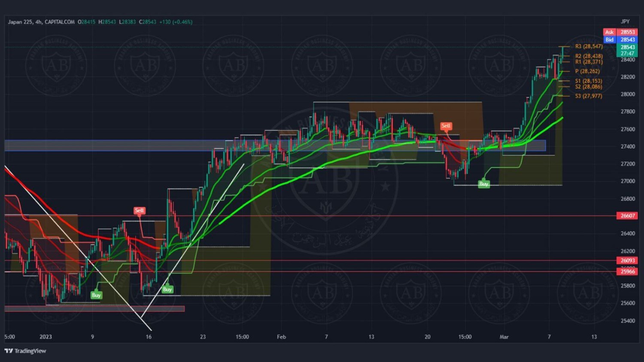Click the 26800 price scale label

628,199
